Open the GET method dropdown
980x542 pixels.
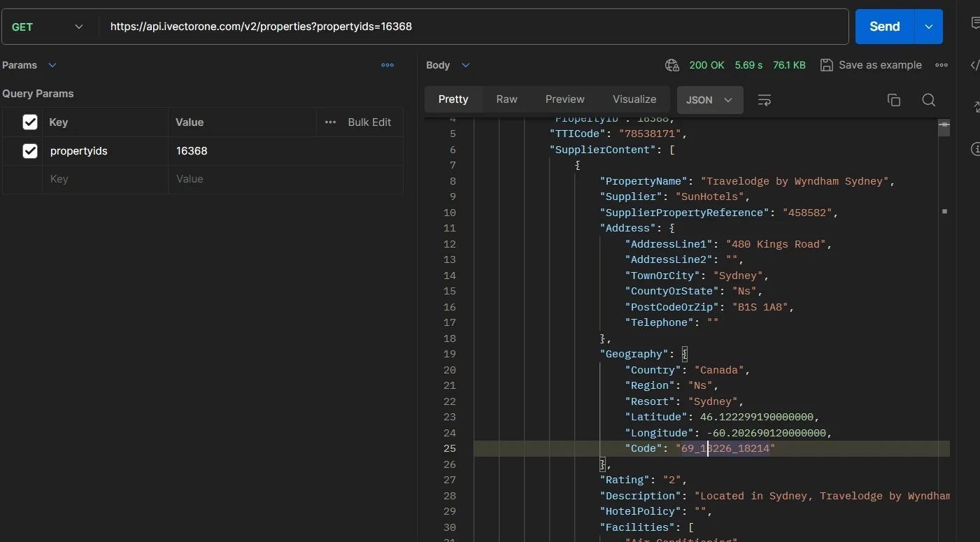(x=48, y=27)
